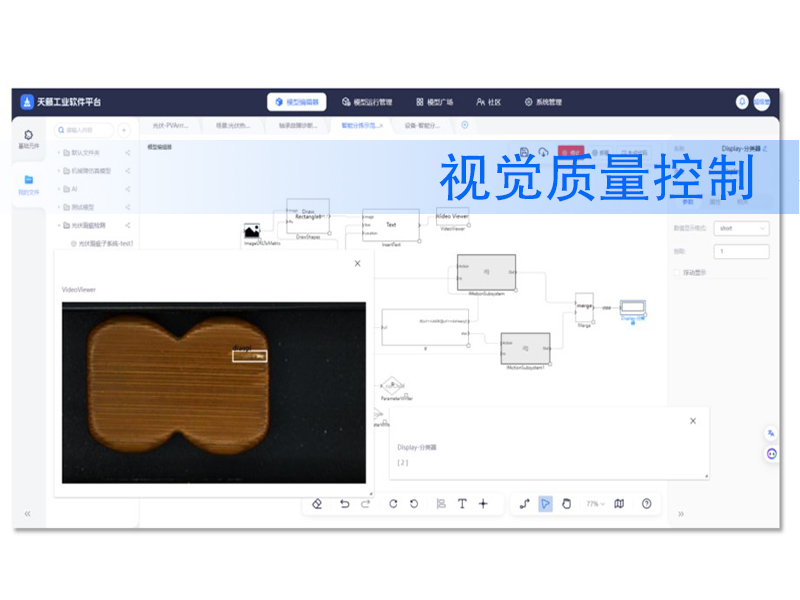Click the save disk icon
Viewport: 800px width, 600px height.
click(524, 152)
